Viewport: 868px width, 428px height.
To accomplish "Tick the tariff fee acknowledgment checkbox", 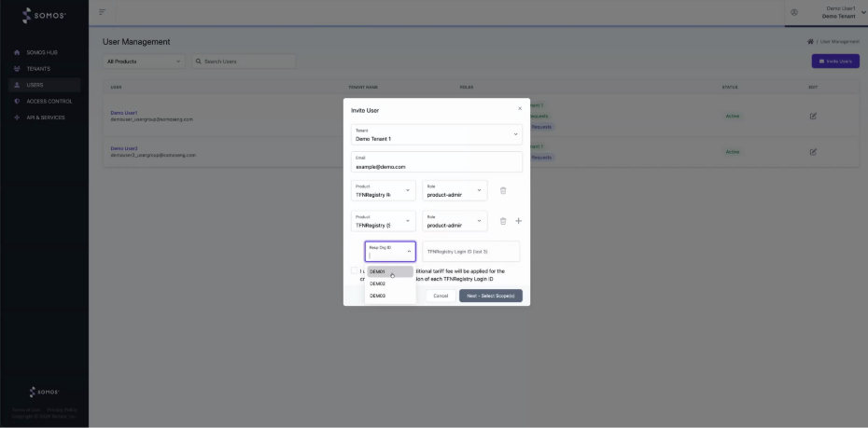I will click(355, 270).
